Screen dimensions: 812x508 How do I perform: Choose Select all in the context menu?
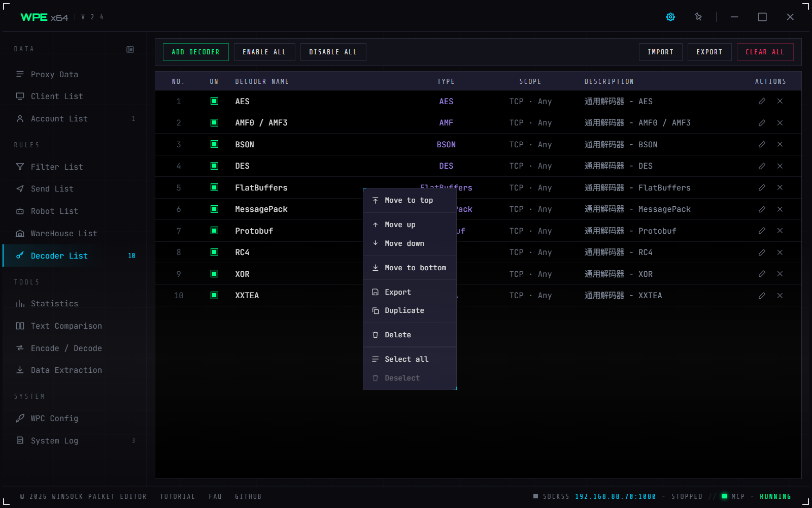coord(410,359)
